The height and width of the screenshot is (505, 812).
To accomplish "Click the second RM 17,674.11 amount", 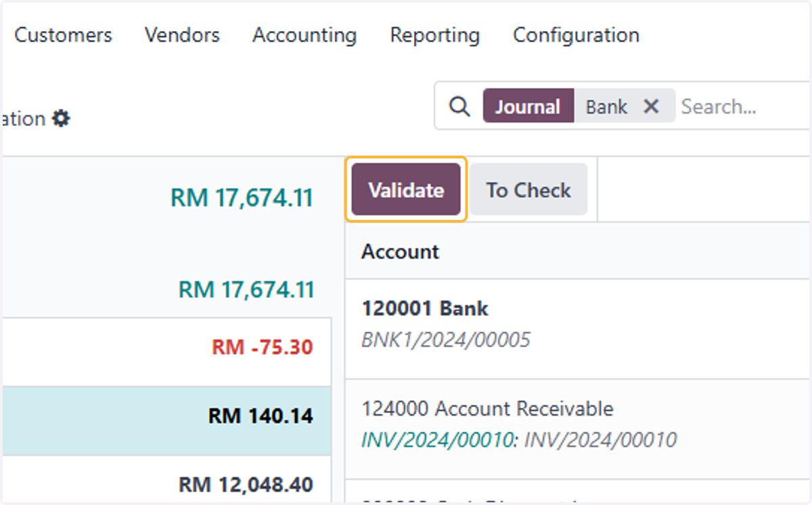I will tap(246, 290).
